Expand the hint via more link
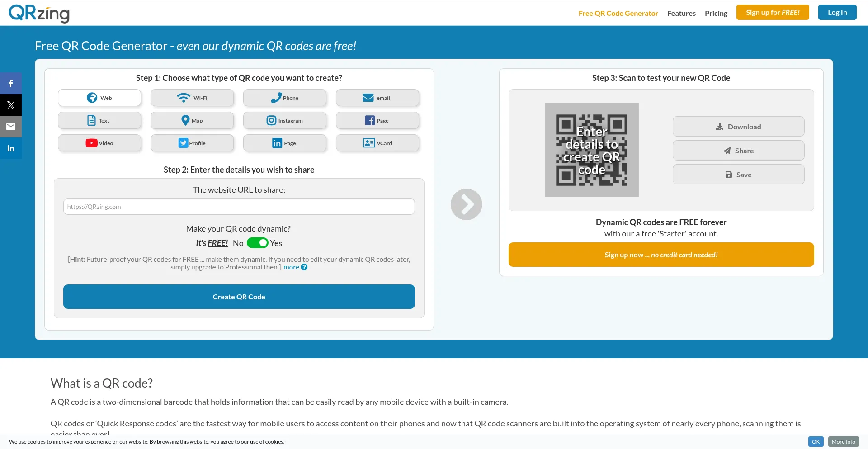The width and height of the screenshot is (868, 449). 291,267
